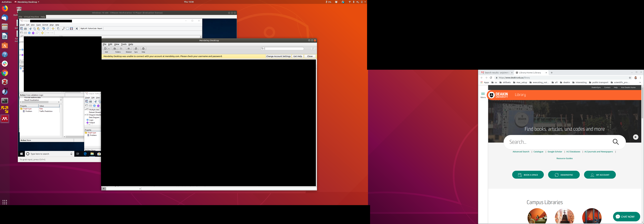Select the blue hexagon shape tool
The width and height of the screenshot is (644, 224).
pos(29,33)
